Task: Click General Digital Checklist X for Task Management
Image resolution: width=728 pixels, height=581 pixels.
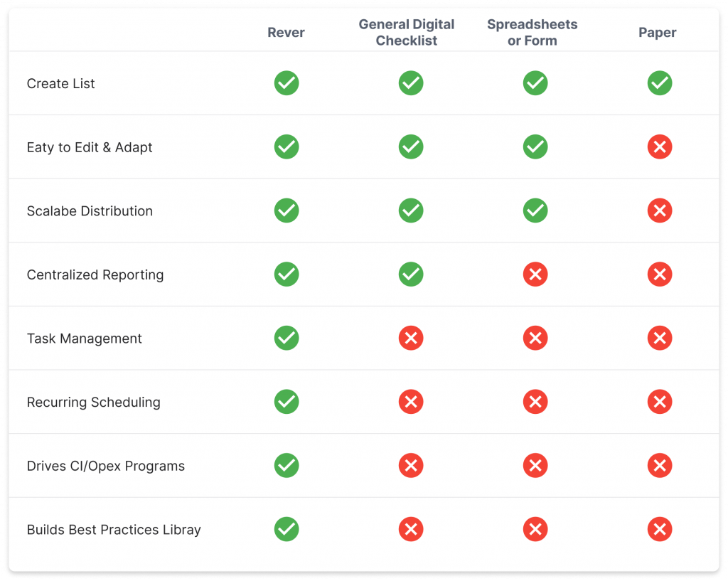Action: pyautogui.click(x=411, y=339)
